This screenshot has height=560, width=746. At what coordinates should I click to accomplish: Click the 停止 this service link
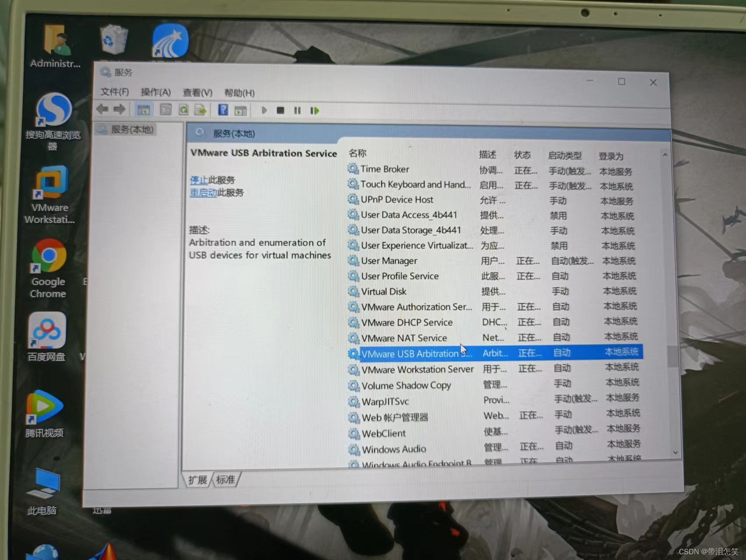[199, 180]
